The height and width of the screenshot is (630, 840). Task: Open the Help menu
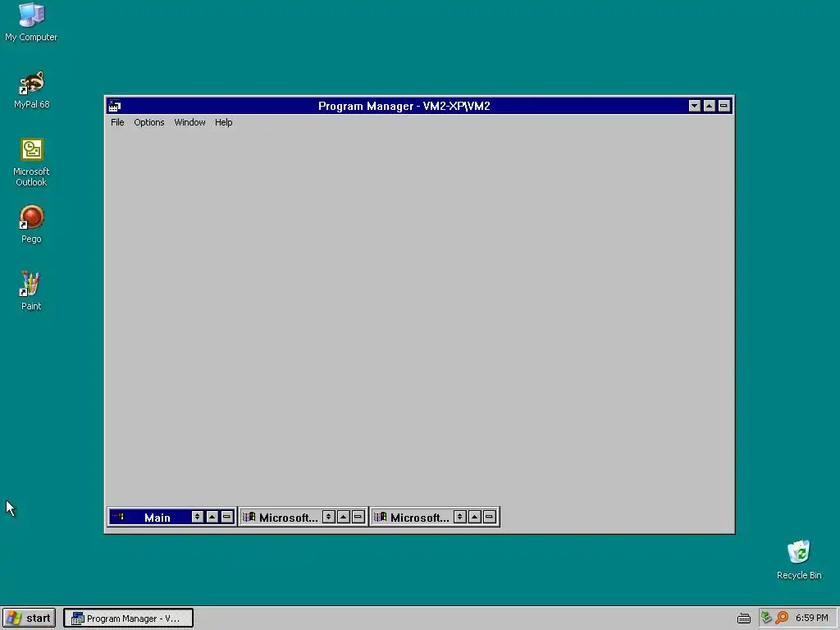click(223, 122)
